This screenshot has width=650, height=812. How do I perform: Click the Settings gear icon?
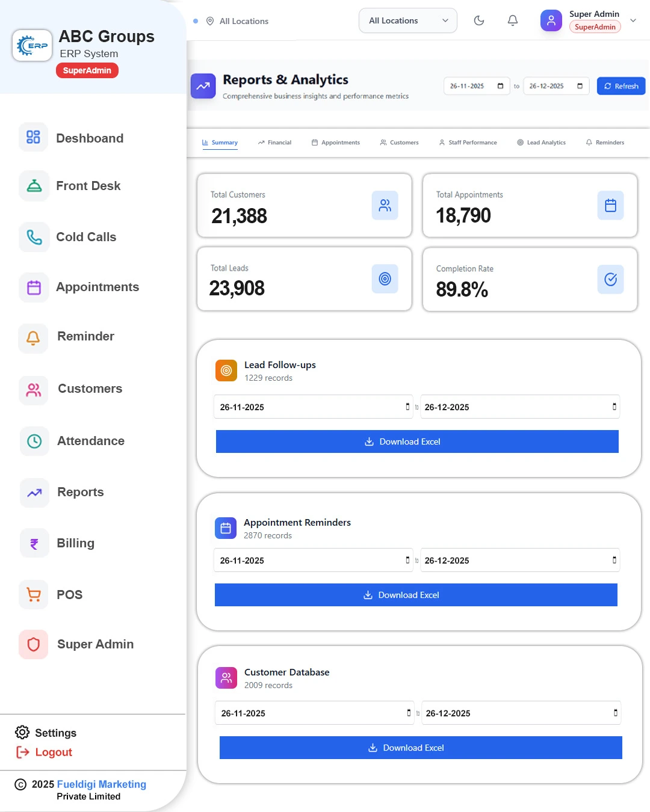click(22, 733)
